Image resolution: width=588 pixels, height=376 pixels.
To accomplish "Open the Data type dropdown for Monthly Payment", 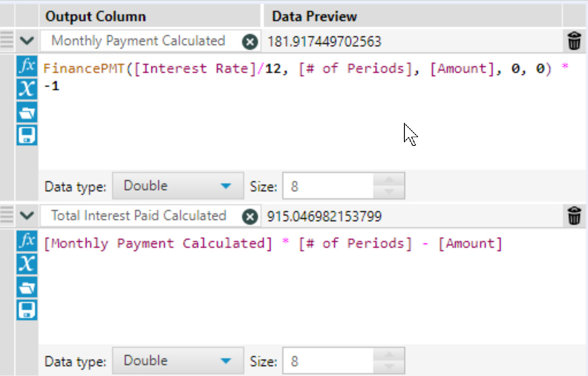I will click(x=225, y=185).
